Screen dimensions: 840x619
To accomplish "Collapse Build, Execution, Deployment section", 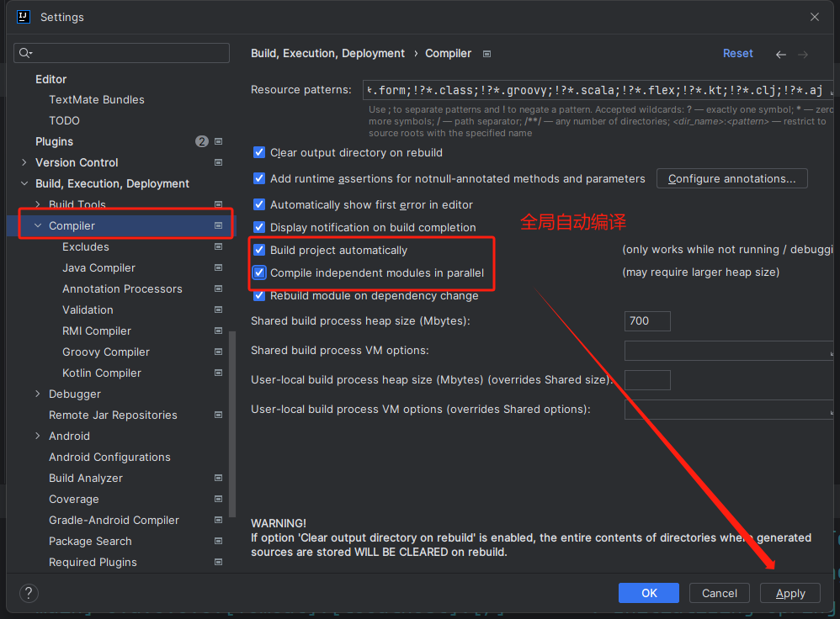I will (24, 183).
